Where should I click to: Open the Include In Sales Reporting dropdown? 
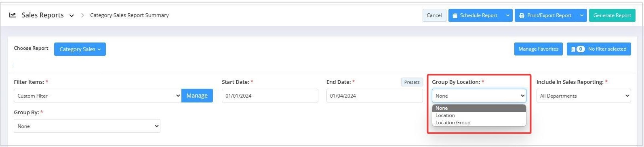point(583,96)
